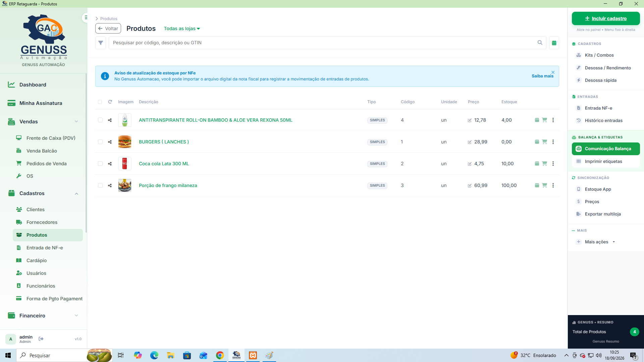
Task: Open Coca cola Lata 300 ML product
Action: click(164, 164)
